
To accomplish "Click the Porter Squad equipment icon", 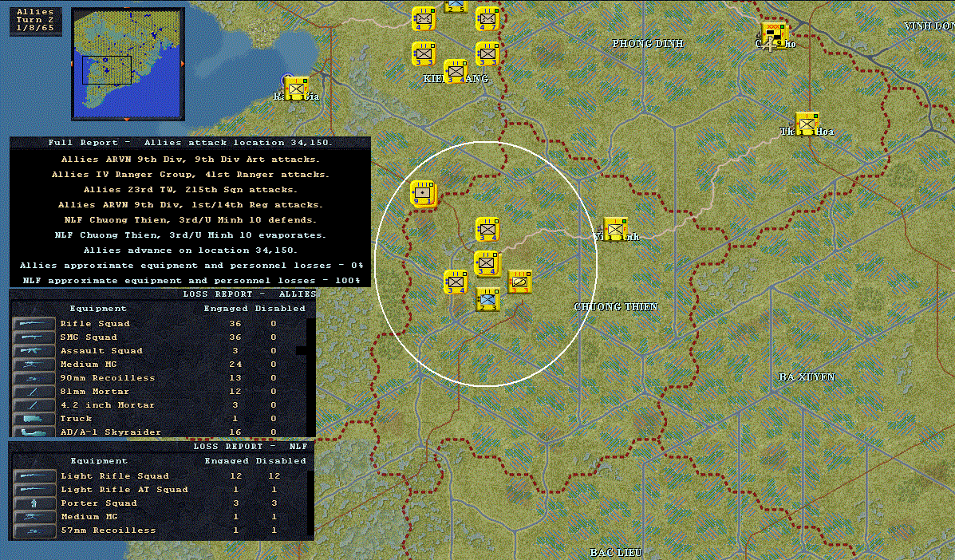I will [x=34, y=503].
